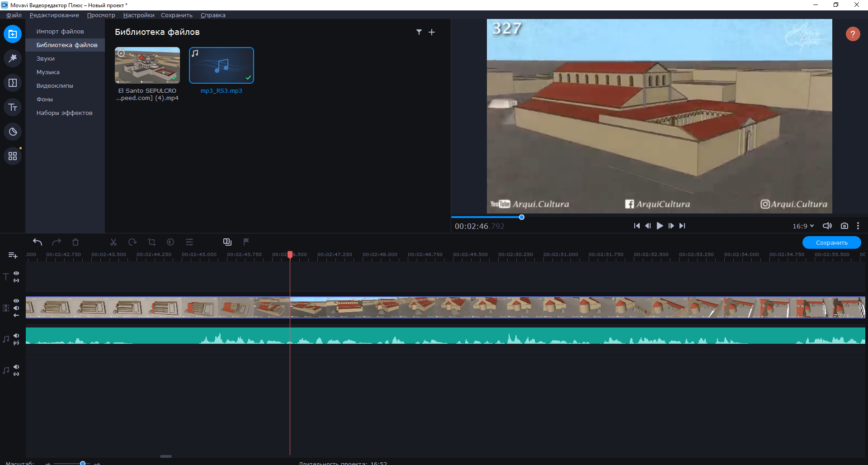Click the horizontal timeline scrollbar handle
This screenshot has height=465, width=868.
click(x=166, y=456)
